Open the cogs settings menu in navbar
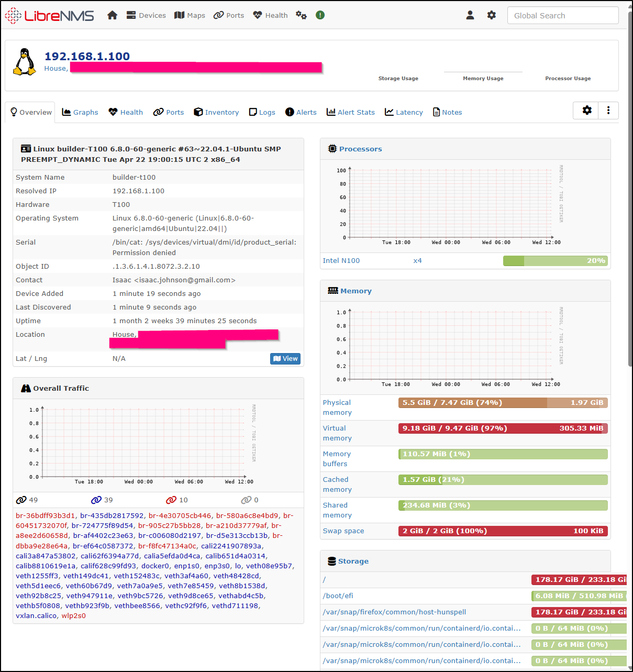This screenshot has width=633, height=672. point(301,15)
